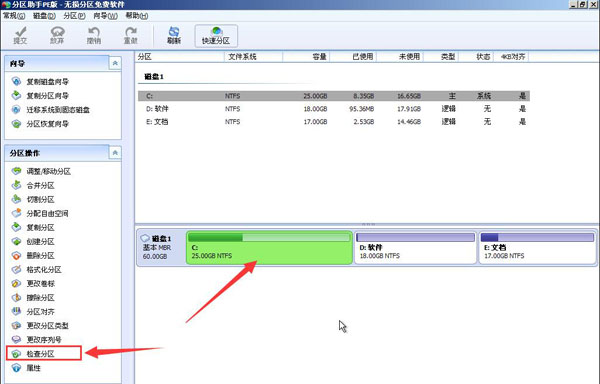Click the 合并分区 merge icon
600x384 pixels.
point(16,185)
